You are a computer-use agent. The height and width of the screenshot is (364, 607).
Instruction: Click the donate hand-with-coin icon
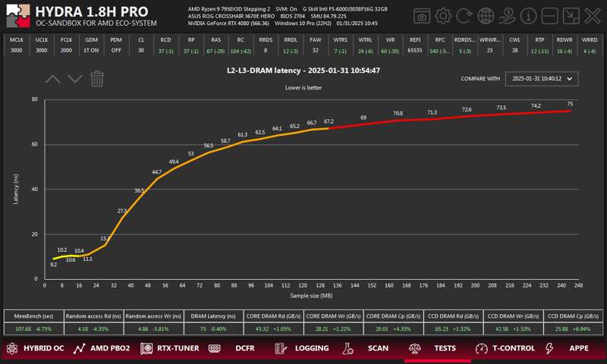click(x=508, y=16)
